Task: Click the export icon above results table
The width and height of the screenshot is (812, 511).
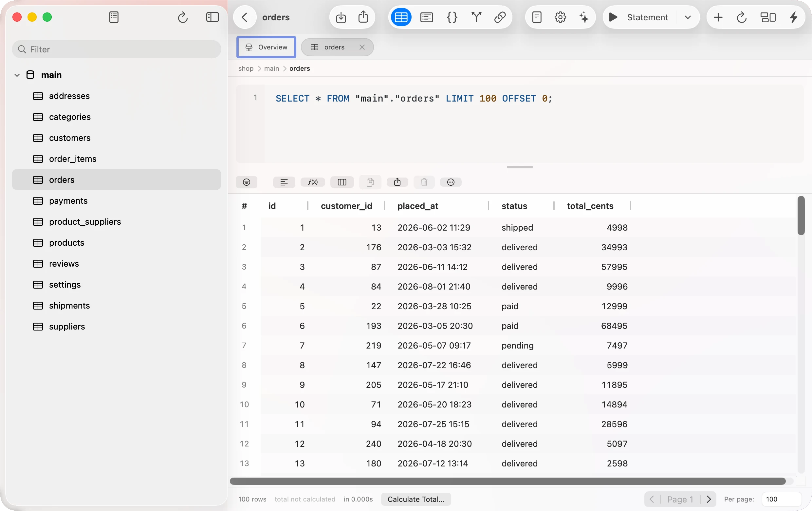Action: [397, 182]
